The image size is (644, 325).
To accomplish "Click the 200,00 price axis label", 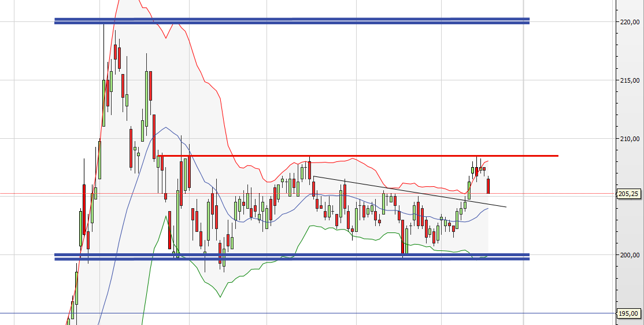I will pos(629,255).
